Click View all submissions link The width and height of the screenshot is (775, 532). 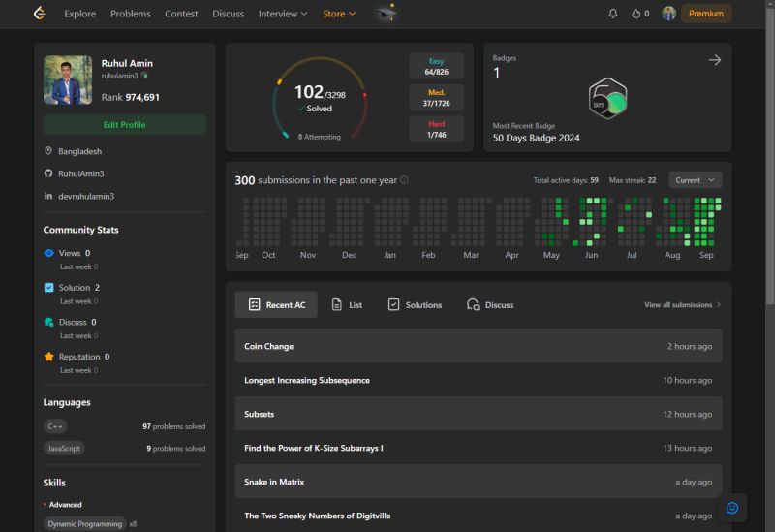pyautogui.click(x=682, y=304)
